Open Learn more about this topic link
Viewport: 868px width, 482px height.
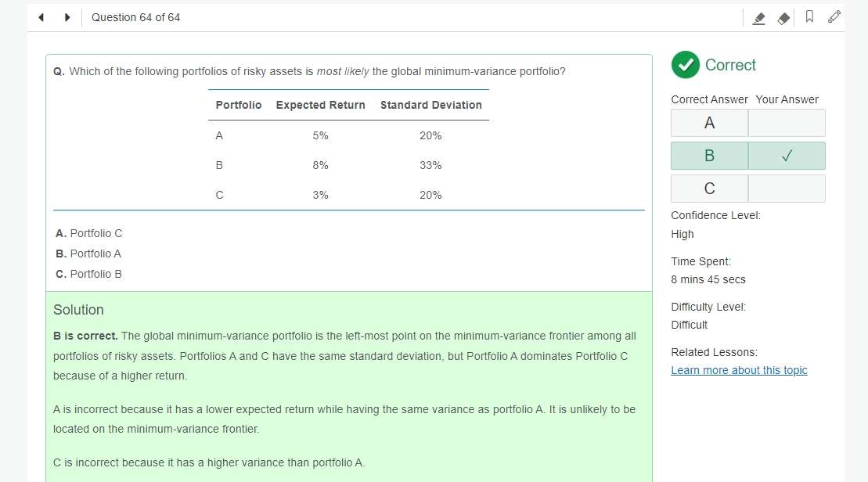coord(739,370)
